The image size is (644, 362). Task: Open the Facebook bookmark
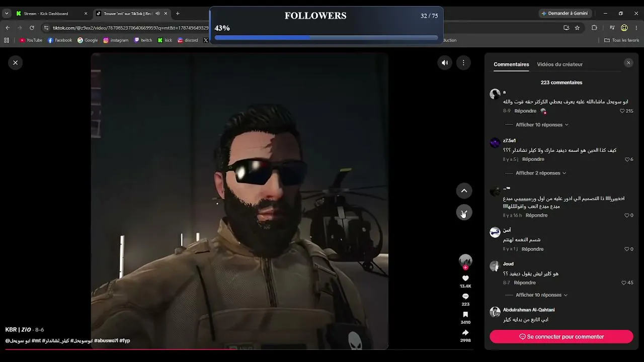pyautogui.click(x=60, y=40)
